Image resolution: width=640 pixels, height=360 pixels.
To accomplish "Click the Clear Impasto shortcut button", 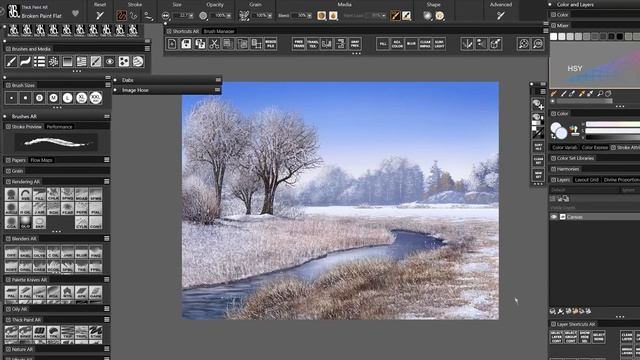I will [x=425, y=44].
